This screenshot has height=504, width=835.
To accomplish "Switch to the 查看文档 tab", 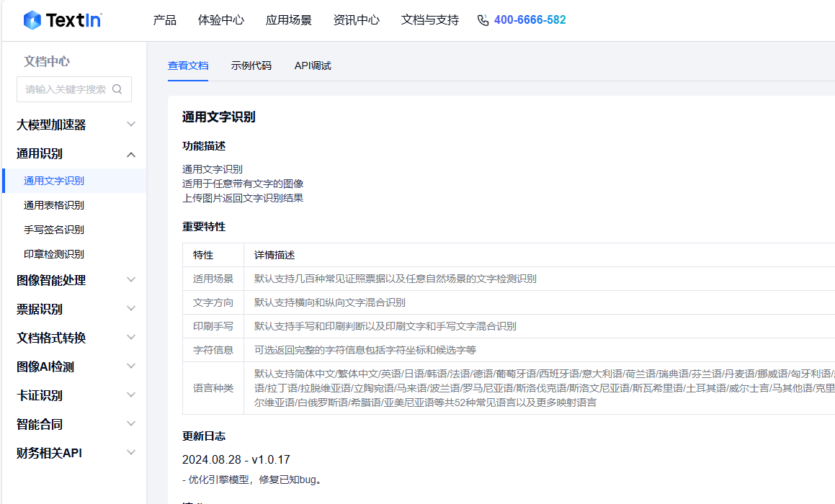I will 188,66.
